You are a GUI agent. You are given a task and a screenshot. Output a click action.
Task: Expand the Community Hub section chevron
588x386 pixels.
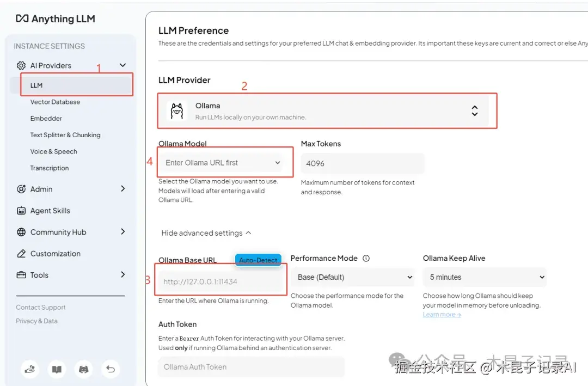pyautogui.click(x=122, y=231)
